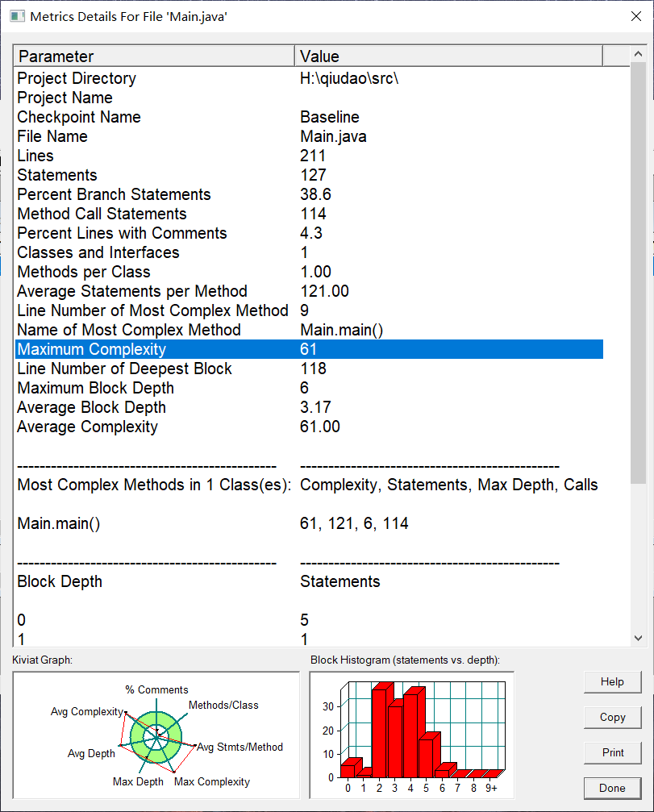Click the Parameter column header
Viewport: 654px width, 812px height.
click(x=154, y=56)
